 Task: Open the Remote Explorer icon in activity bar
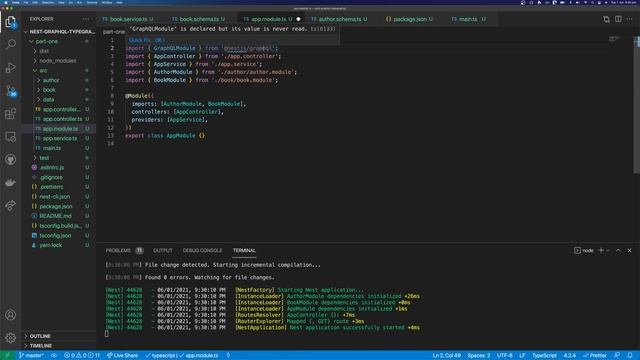(11, 137)
